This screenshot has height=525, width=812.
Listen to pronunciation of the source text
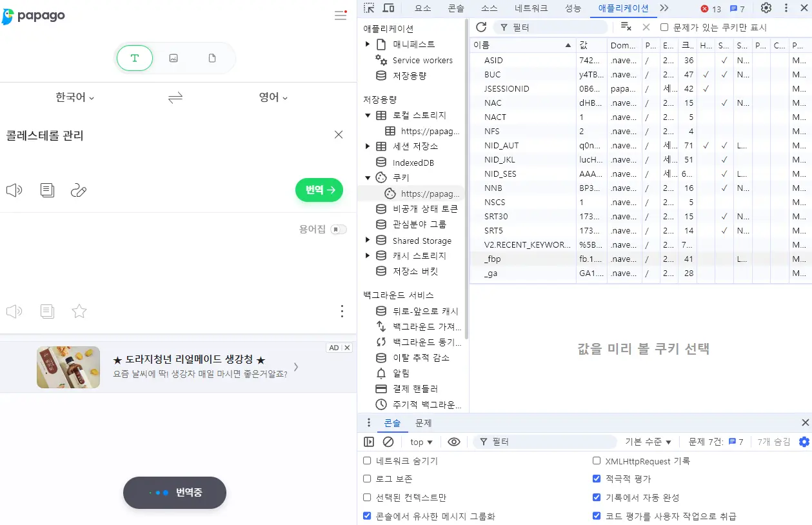[14, 190]
